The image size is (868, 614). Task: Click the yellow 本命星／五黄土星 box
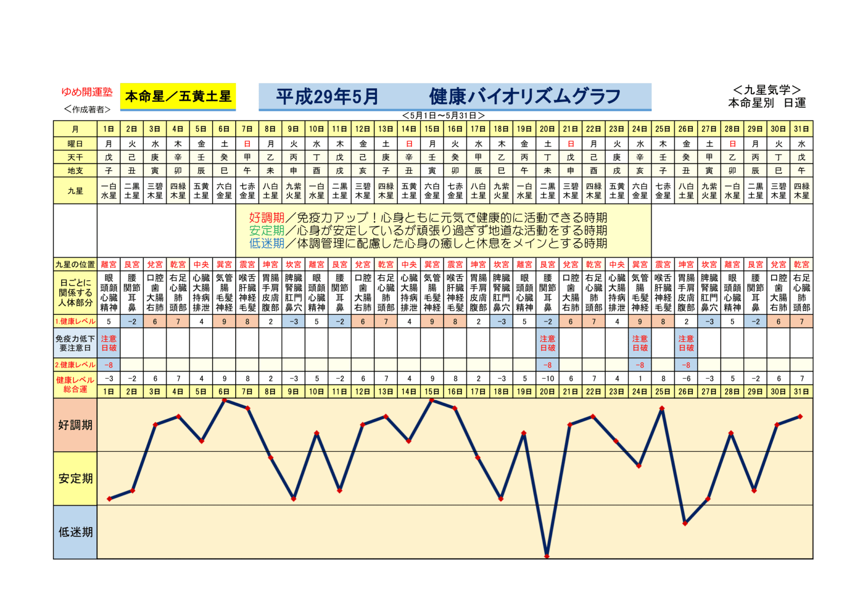(x=177, y=96)
